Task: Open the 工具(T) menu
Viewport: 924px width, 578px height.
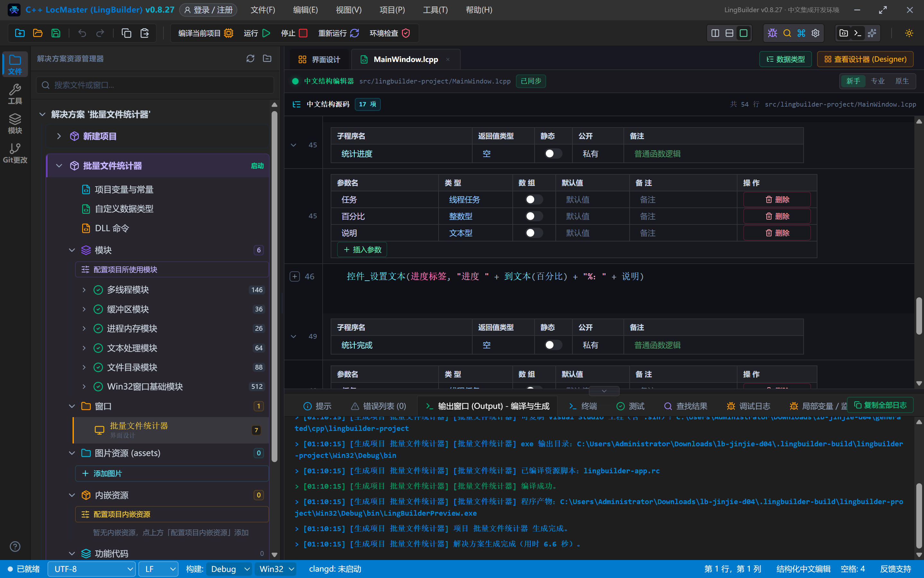Action: [435, 10]
